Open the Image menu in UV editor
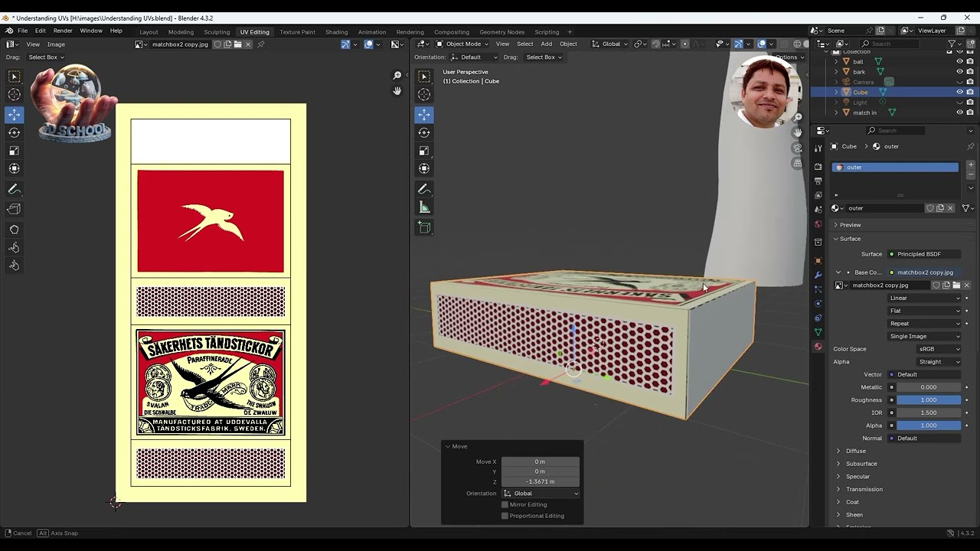980x551 pixels. click(x=56, y=44)
